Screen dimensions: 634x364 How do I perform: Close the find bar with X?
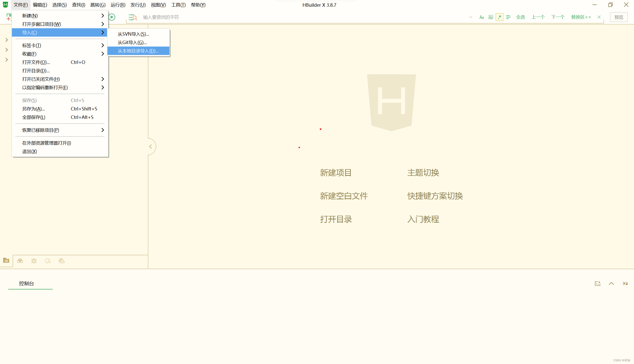coord(599,17)
